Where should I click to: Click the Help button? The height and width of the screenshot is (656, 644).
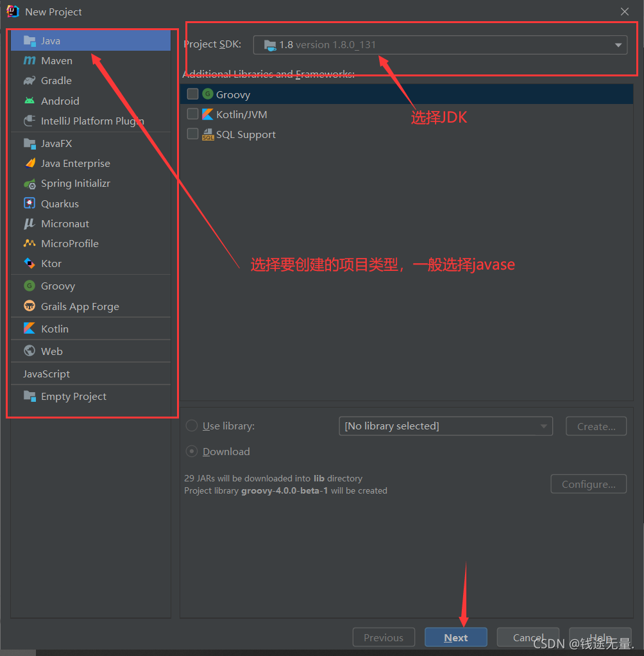click(x=600, y=637)
